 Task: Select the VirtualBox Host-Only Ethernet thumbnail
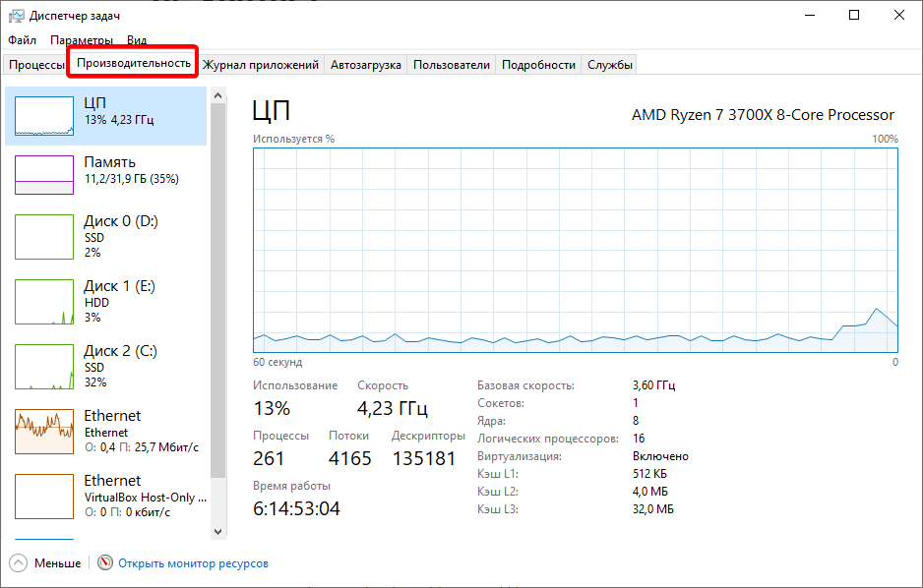(x=44, y=497)
